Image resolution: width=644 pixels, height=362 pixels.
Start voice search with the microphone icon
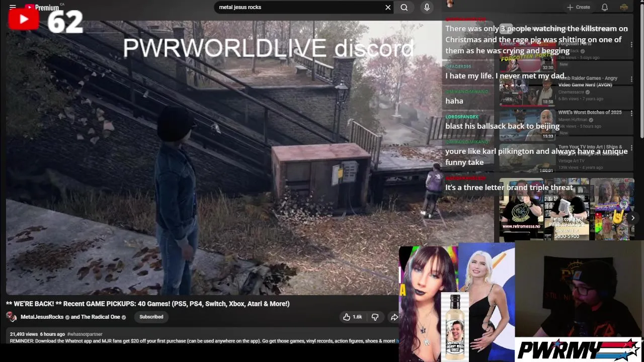pyautogui.click(x=427, y=7)
